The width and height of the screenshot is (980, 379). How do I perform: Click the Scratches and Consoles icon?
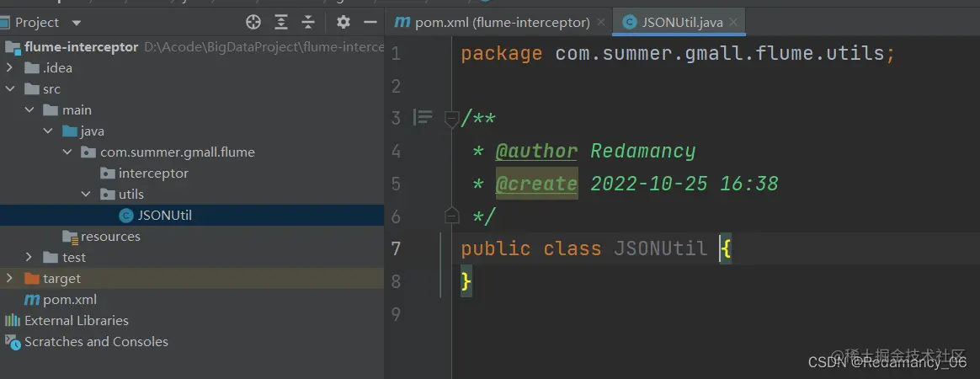[x=13, y=341]
